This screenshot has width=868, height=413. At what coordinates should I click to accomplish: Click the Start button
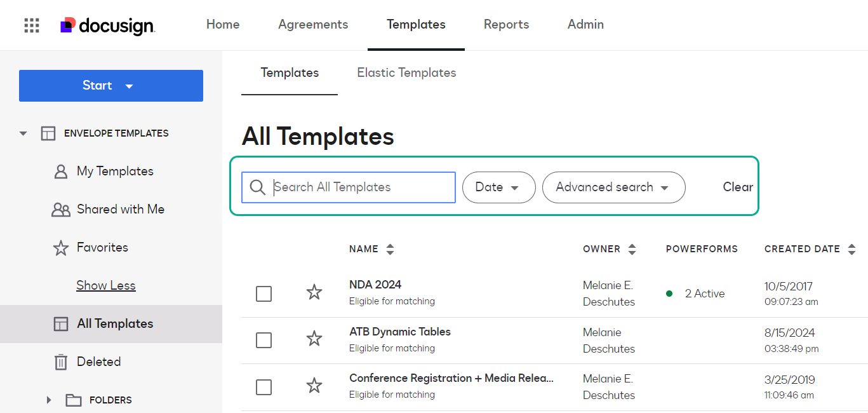click(x=111, y=86)
